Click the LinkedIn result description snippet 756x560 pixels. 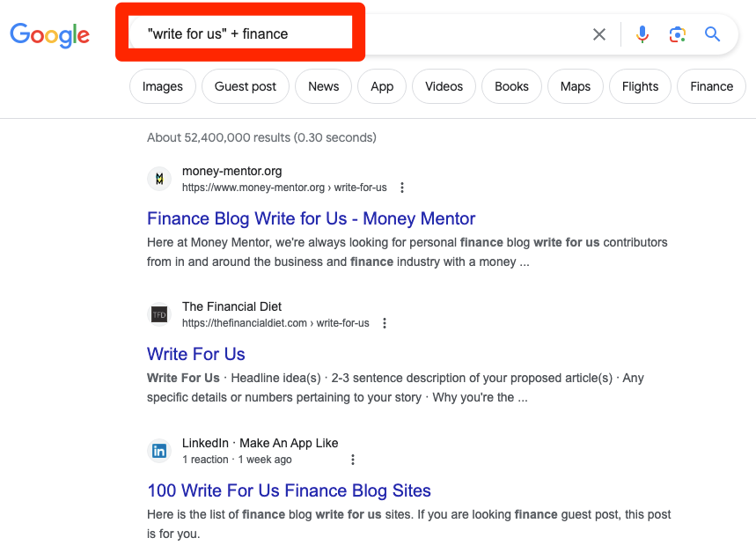[409, 524]
